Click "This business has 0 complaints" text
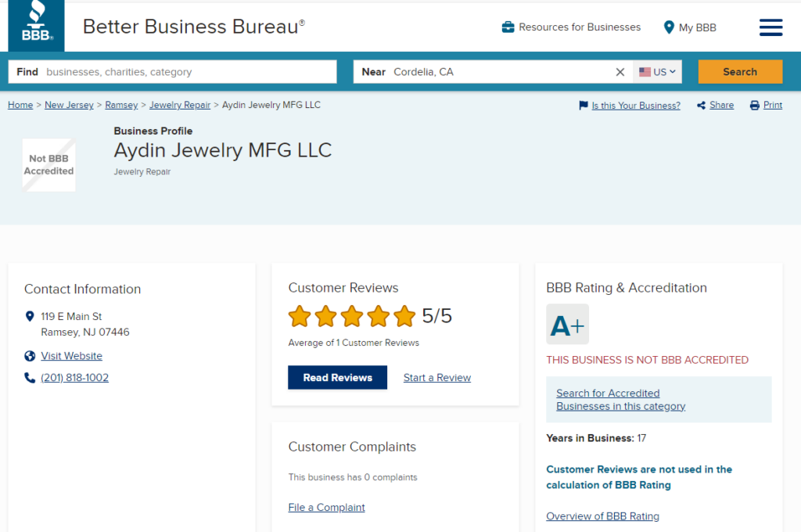The height and width of the screenshot is (532, 801). coord(353,477)
